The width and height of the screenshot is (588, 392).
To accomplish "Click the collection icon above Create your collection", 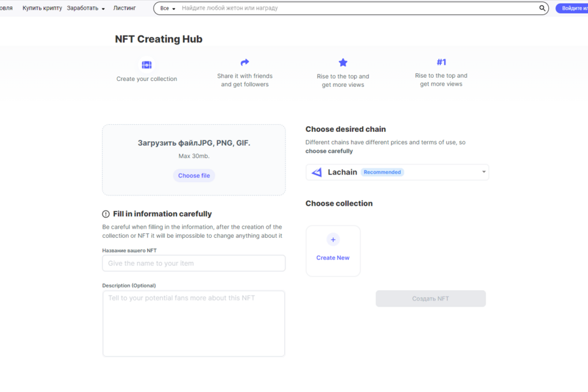I will [146, 65].
